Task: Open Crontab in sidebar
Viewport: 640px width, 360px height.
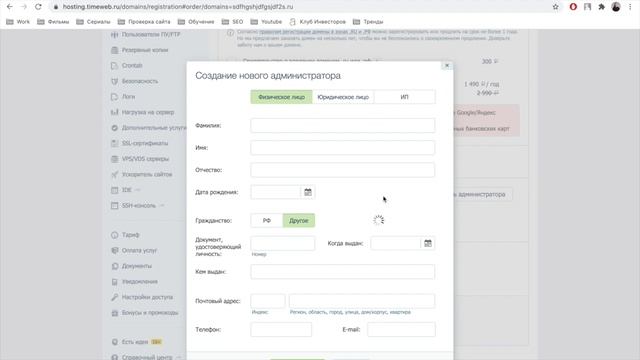Action: coord(127,66)
